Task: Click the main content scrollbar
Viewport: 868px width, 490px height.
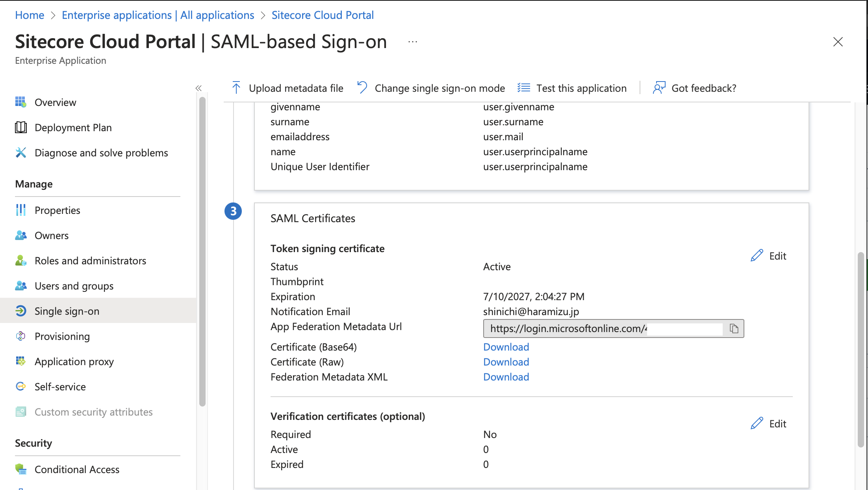Action: pyautogui.click(x=861, y=350)
